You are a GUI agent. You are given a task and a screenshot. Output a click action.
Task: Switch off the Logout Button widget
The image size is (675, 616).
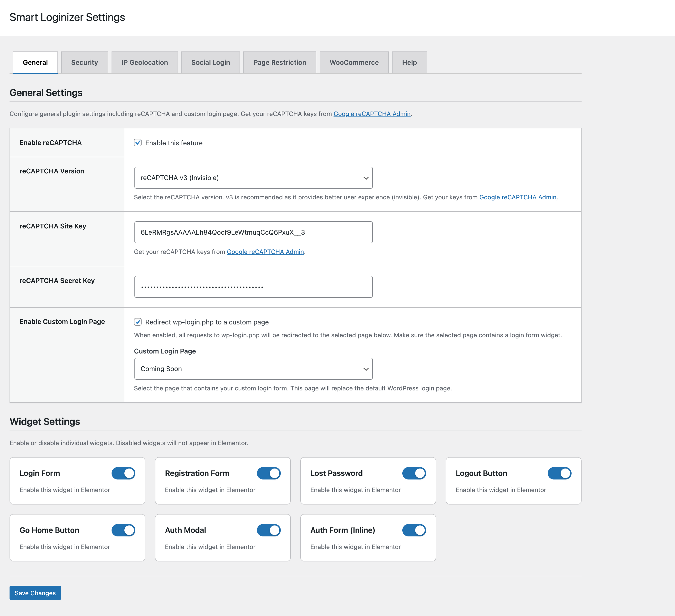tap(559, 473)
